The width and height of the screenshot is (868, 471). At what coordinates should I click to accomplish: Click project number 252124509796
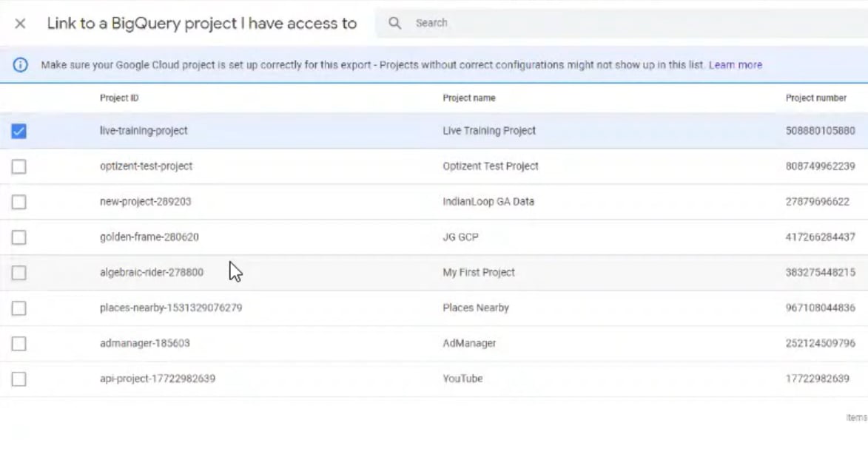pyautogui.click(x=821, y=343)
